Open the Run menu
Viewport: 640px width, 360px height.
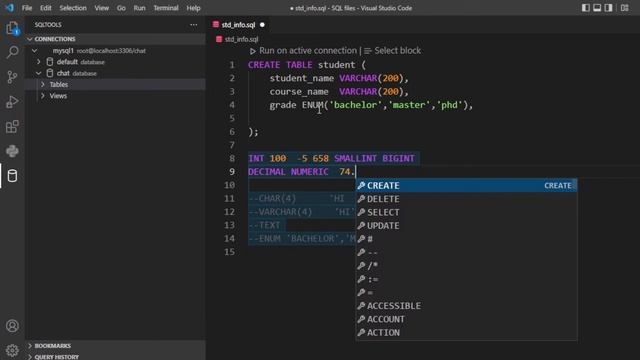coord(140,8)
